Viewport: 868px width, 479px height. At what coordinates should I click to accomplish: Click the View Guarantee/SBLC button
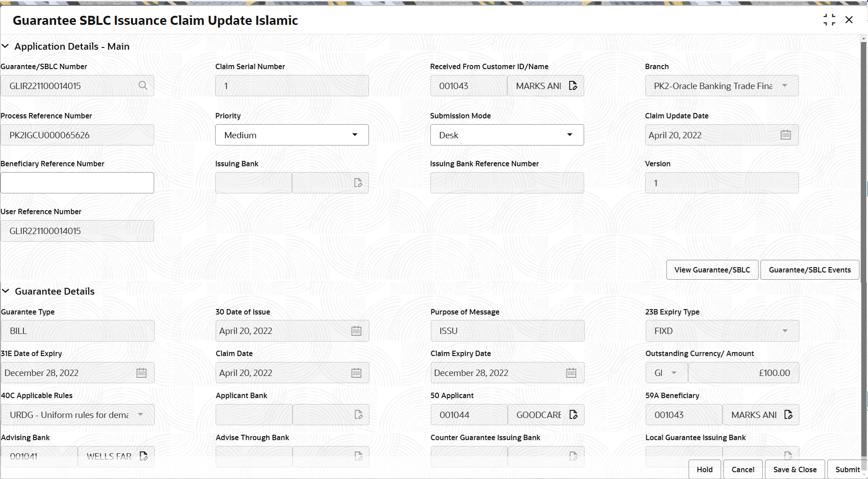click(712, 269)
